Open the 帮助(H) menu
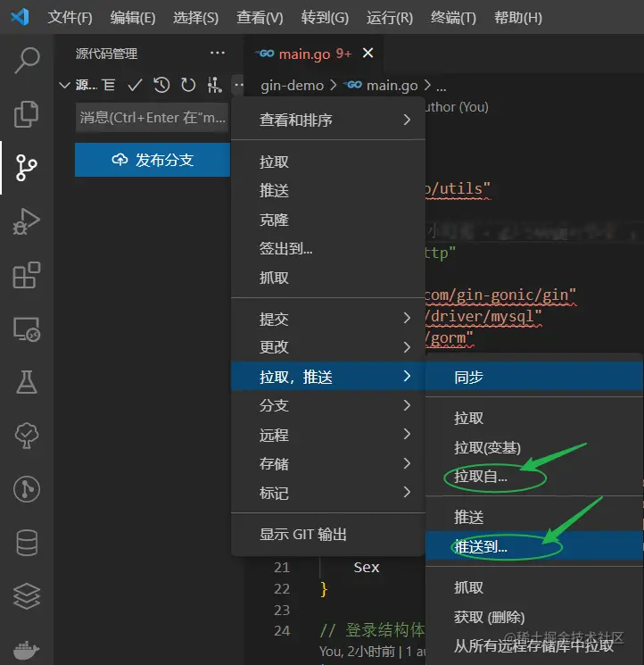This screenshot has width=644, height=665. (517, 17)
